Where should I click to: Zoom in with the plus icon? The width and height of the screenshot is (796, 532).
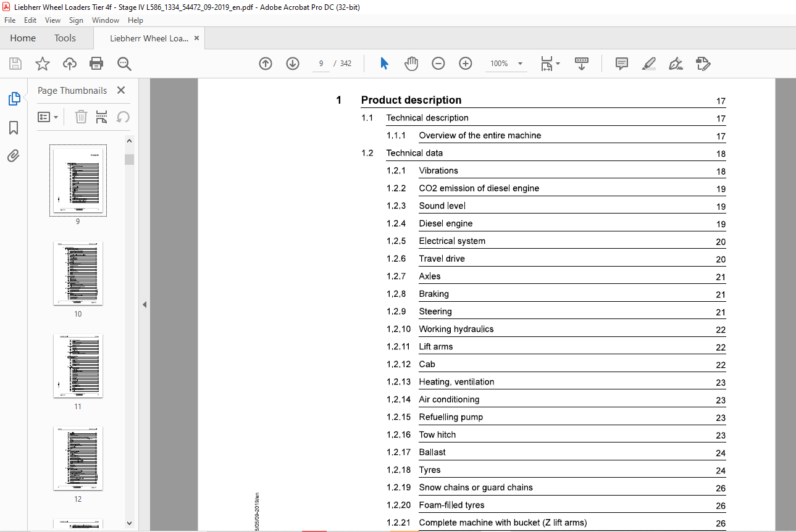466,64
